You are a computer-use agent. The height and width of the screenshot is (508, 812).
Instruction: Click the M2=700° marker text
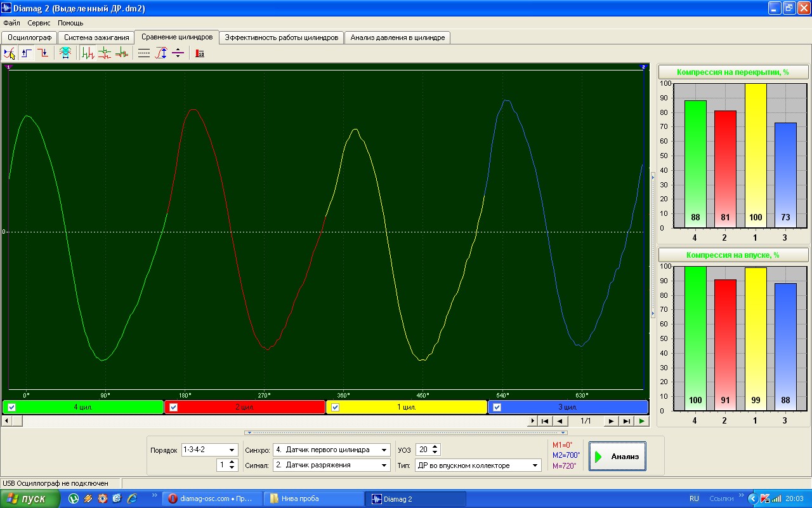coord(566,455)
